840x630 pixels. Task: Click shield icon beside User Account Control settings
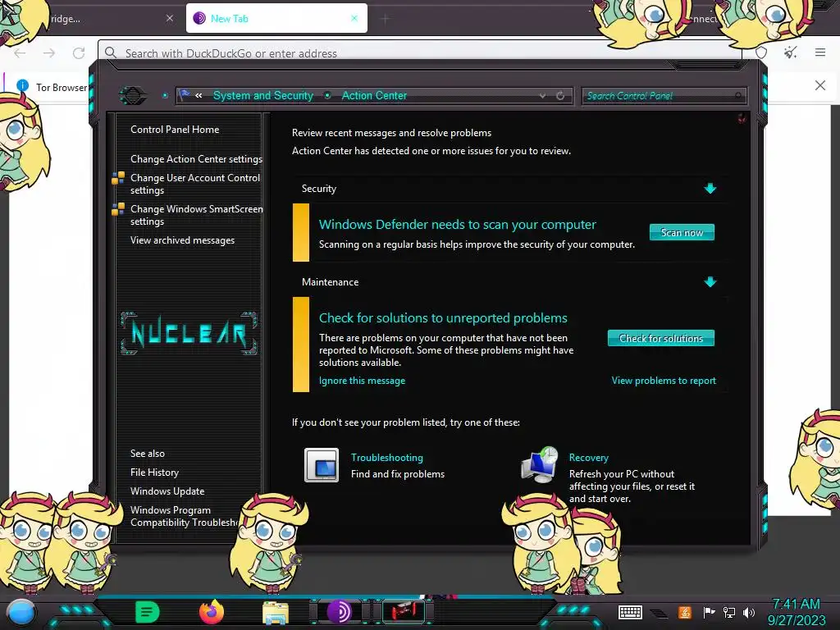click(118, 178)
